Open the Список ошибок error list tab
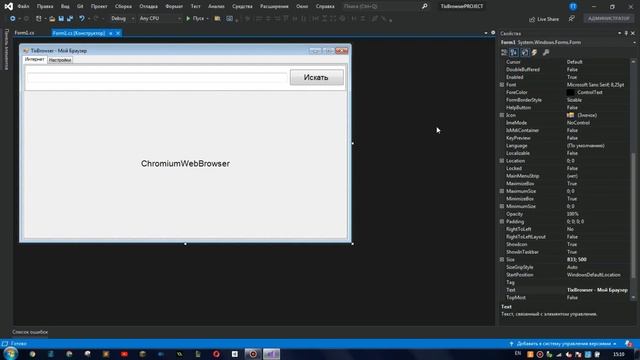This screenshot has height=360, width=640. [x=30, y=332]
